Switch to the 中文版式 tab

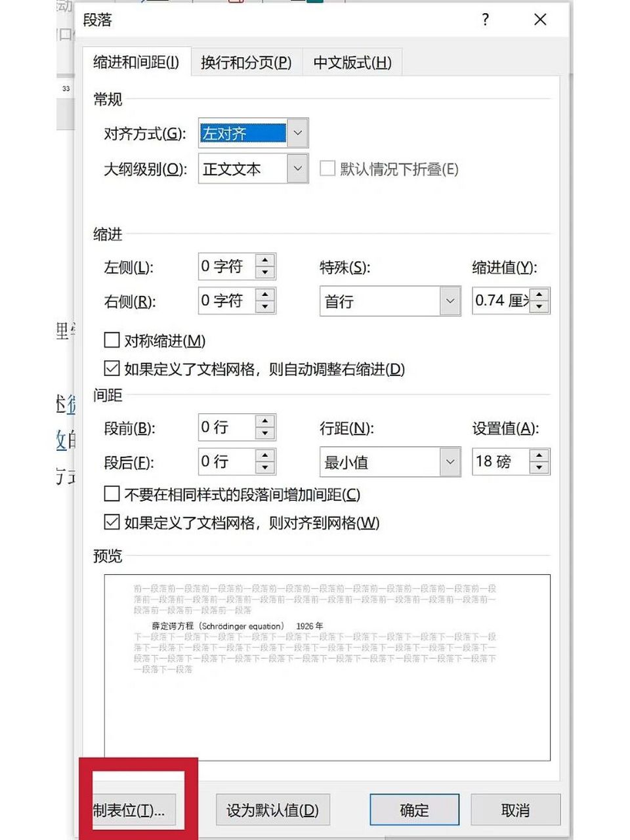pos(351,62)
